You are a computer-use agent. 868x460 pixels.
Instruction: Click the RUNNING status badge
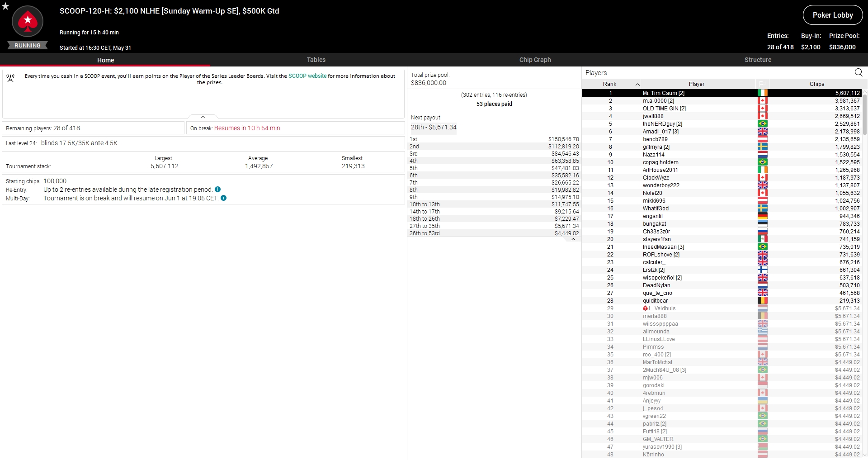point(28,46)
